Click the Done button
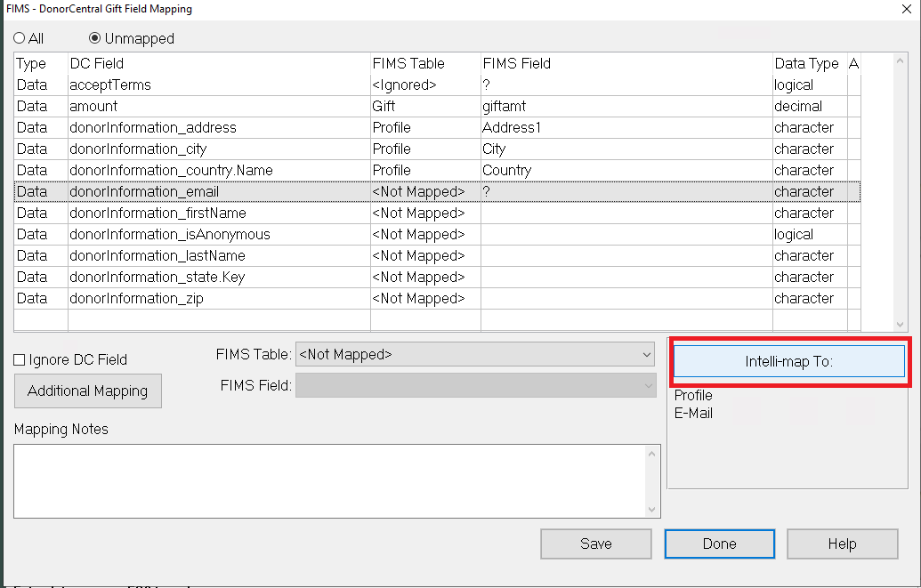Screen dimensions: 921x588 (x=720, y=544)
